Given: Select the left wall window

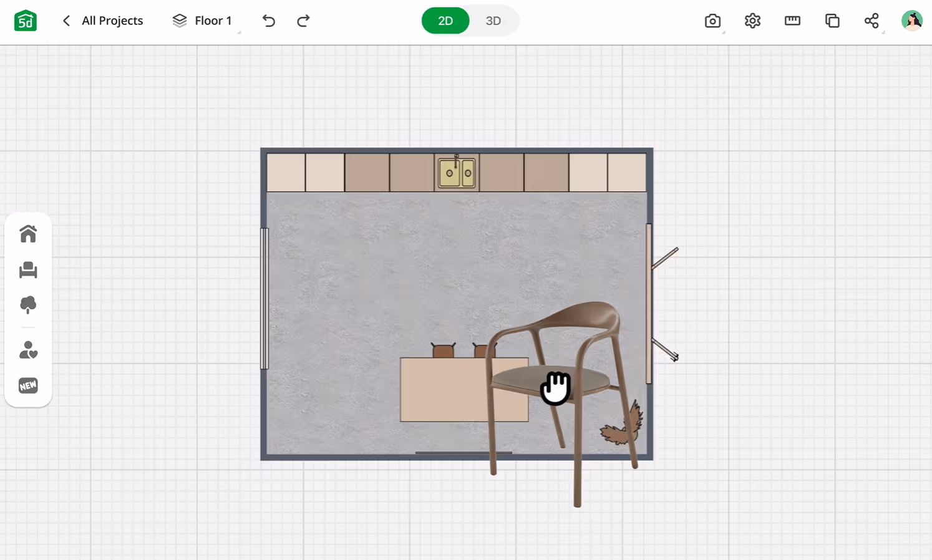Looking at the screenshot, I should coord(265,298).
